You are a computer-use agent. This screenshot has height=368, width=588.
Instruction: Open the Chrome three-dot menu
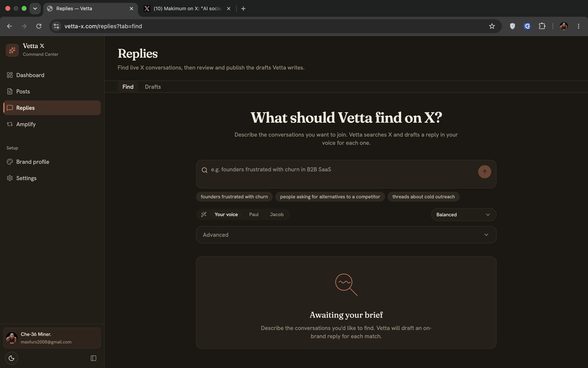pos(579,26)
